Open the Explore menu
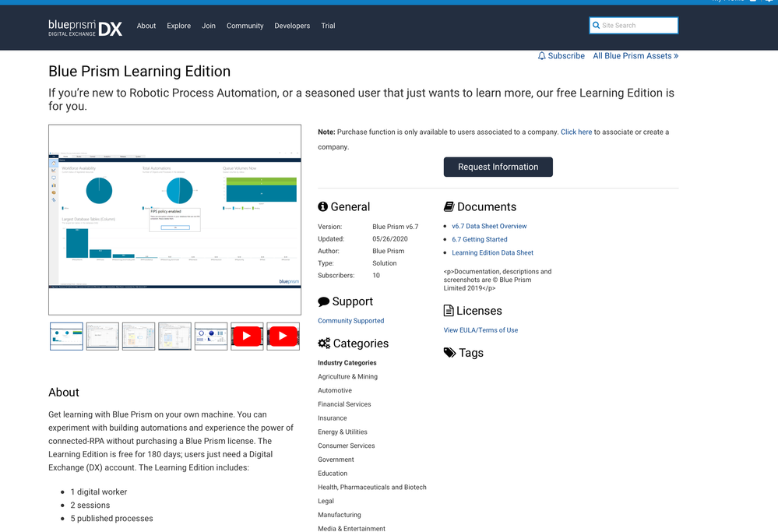This screenshot has height=532, width=778. coord(178,26)
